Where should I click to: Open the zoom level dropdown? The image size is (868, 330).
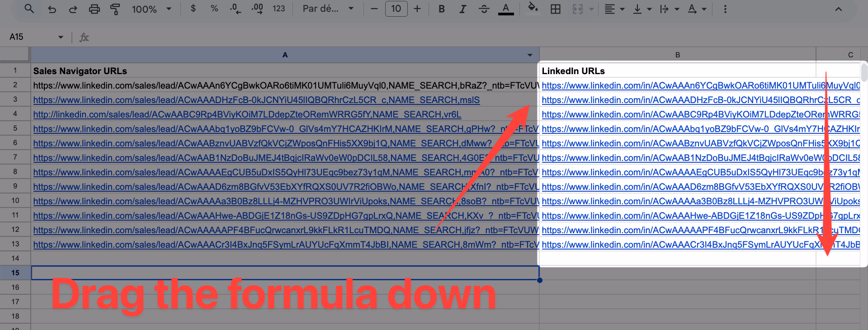(x=151, y=9)
